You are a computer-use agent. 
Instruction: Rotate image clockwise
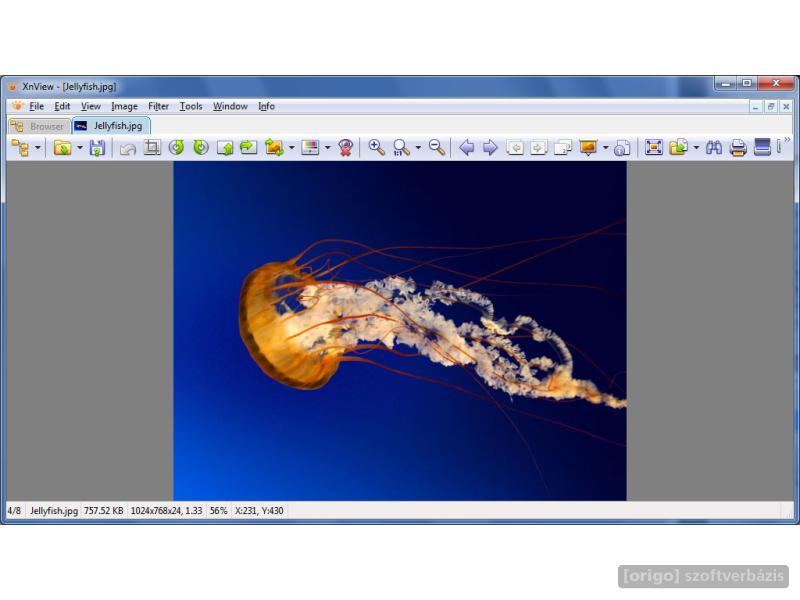tap(201, 148)
